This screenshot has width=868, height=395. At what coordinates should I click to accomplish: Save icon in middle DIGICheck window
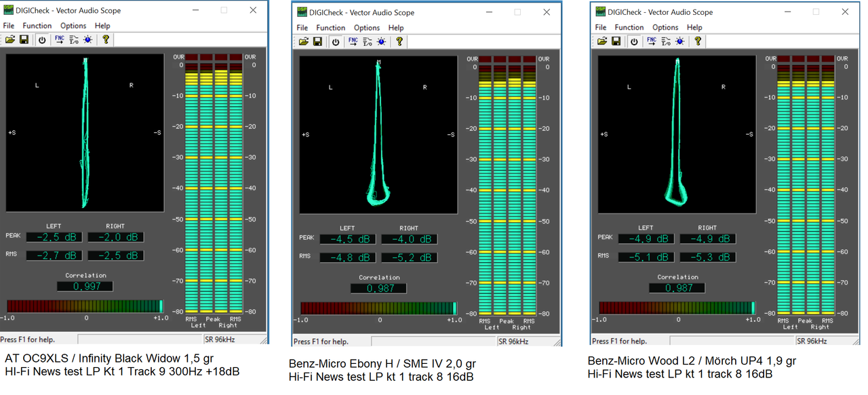[318, 42]
